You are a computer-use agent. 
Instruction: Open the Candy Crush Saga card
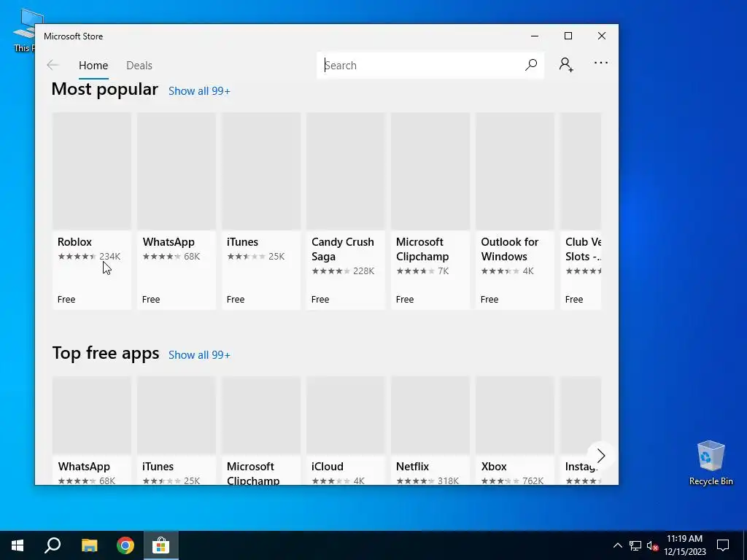[345, 211]
